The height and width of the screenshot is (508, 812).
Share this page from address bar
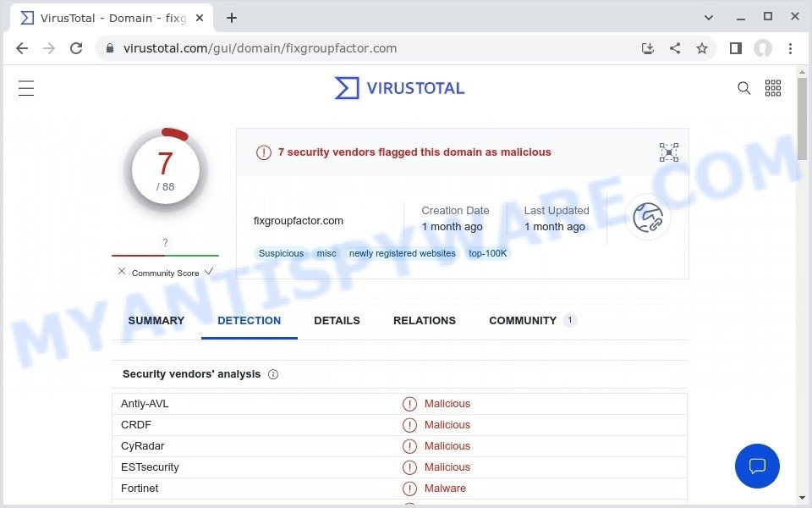675,48
